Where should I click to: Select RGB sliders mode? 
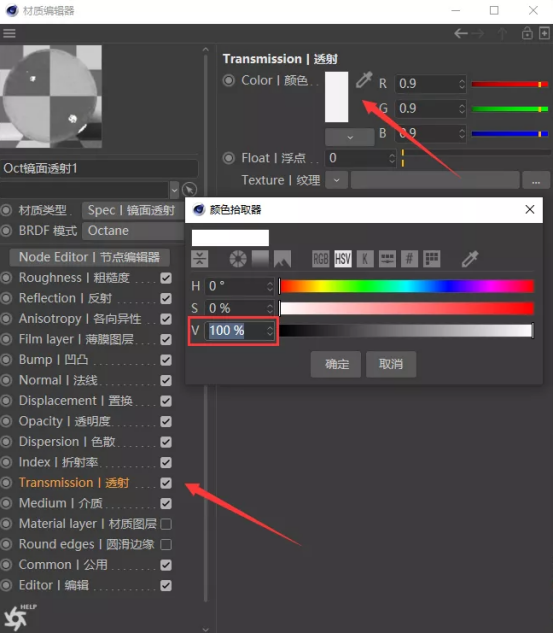(x=321, y=259)
